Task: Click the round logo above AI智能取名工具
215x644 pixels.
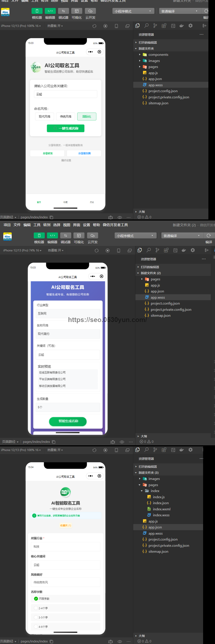Action: pyautogui.click(x=65, y=492)
